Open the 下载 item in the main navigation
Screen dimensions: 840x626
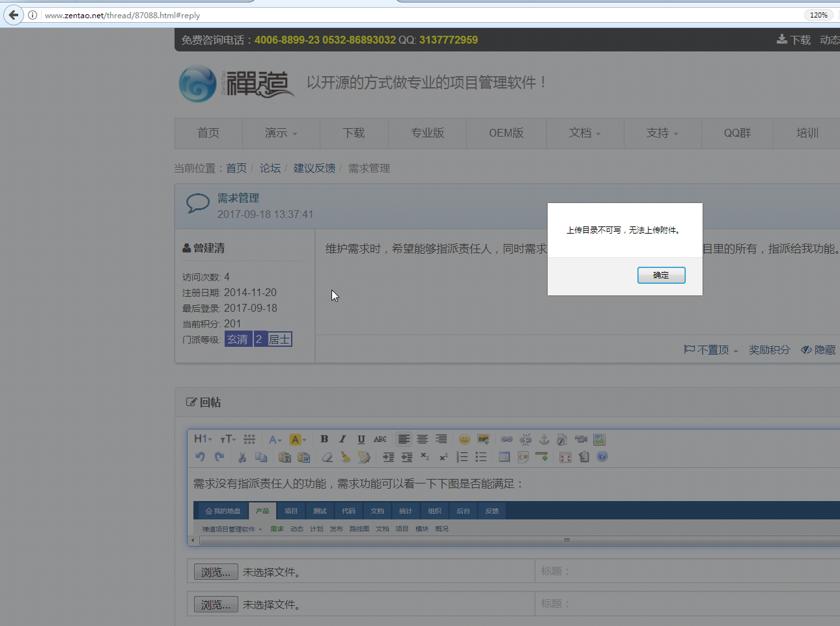coord(354,133)
